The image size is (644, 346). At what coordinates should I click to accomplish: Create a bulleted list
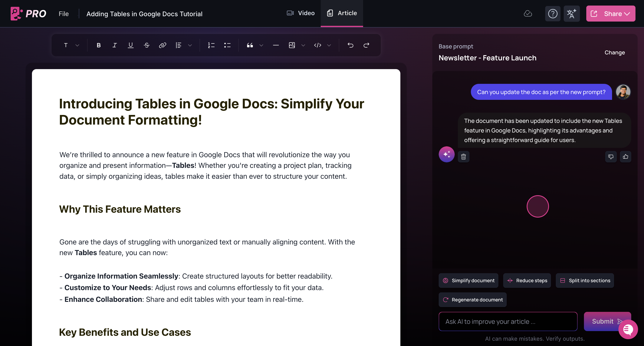pyautogui.click(x=227, y=45)
